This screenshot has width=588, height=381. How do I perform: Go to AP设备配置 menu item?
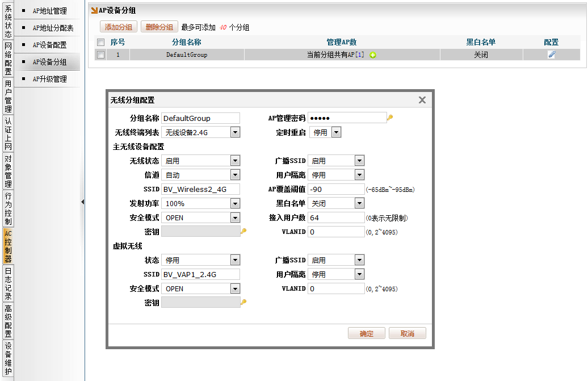click(x=48, y=45)
